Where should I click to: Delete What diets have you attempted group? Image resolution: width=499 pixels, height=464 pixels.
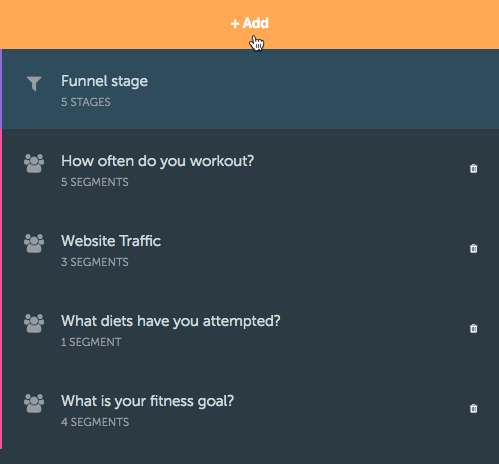(473, 329)
